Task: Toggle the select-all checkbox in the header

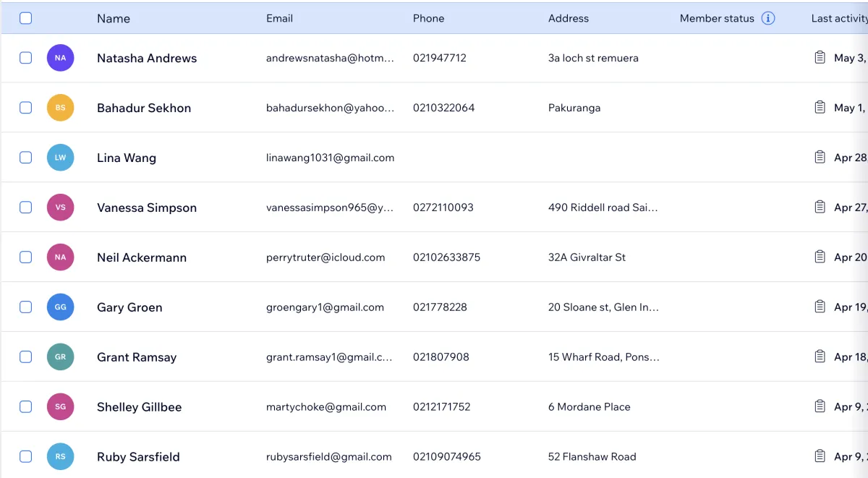Action: pos(25,19)
